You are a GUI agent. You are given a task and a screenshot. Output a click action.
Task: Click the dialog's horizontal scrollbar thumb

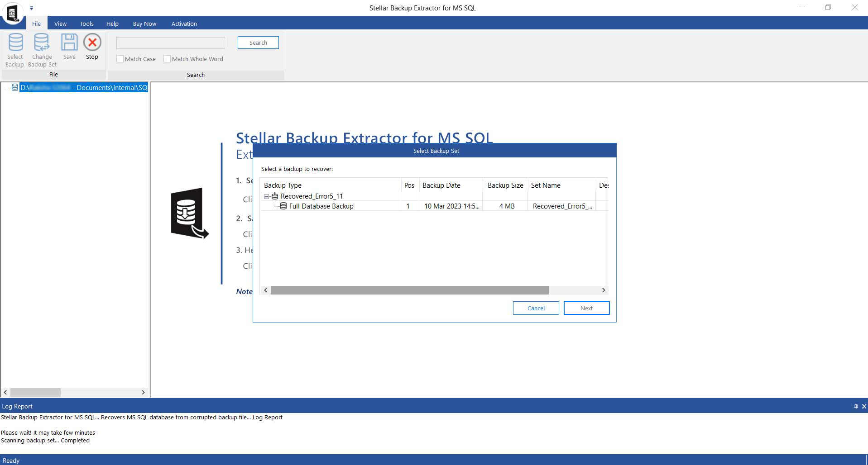[410, 290]
